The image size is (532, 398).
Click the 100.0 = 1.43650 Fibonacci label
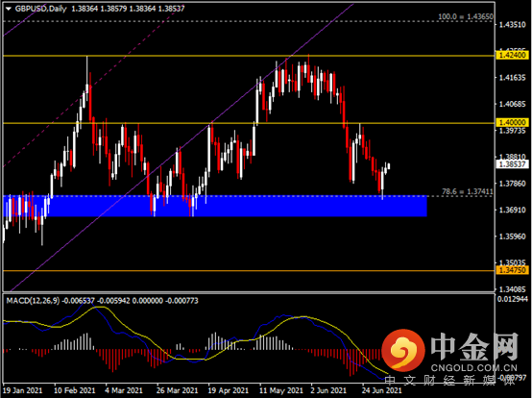pos(465,16)
